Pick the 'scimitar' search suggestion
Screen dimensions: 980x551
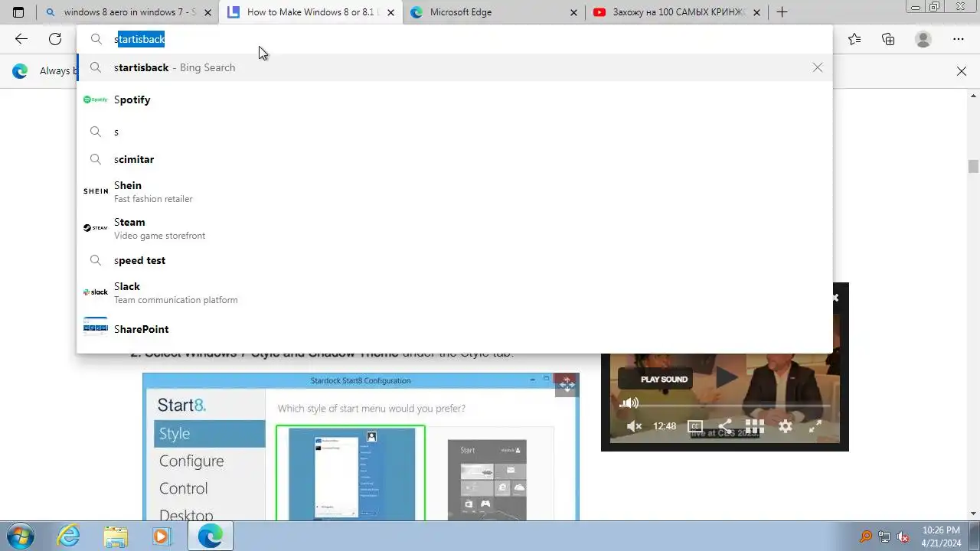454,159
